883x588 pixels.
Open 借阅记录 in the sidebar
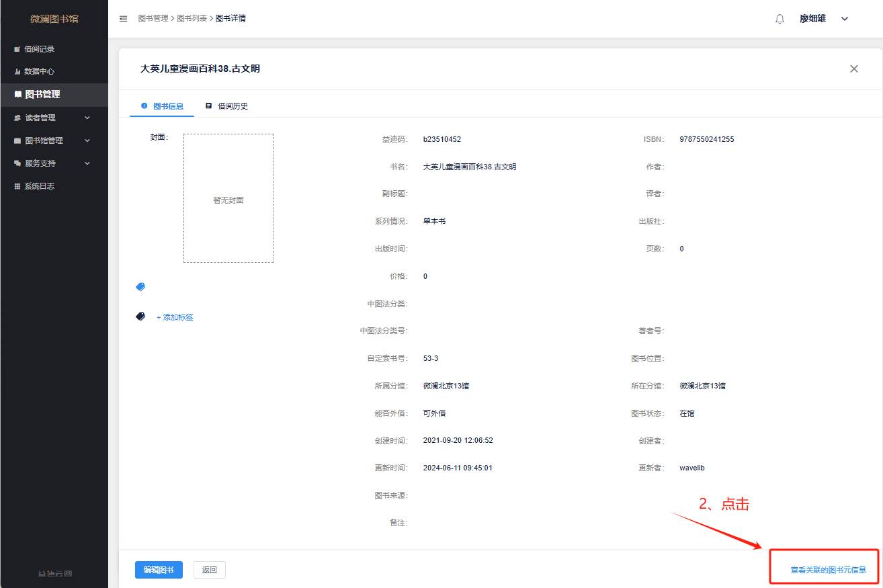[39, 49]
